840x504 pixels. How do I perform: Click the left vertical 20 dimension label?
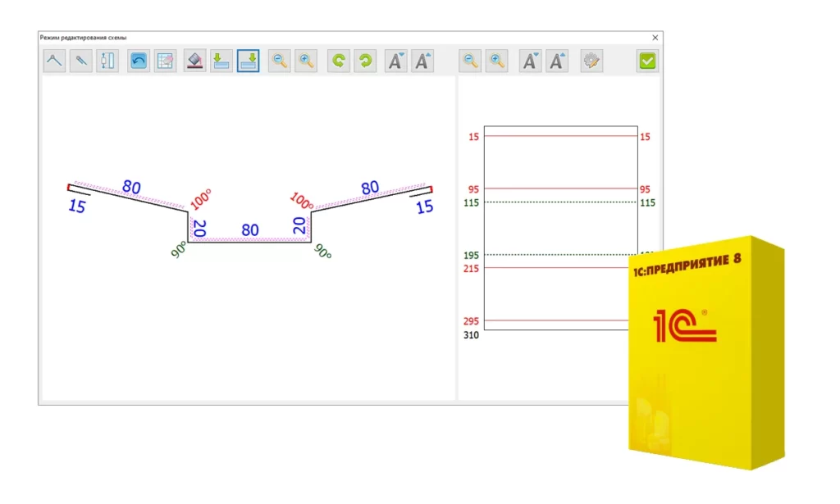click(199, 229)
